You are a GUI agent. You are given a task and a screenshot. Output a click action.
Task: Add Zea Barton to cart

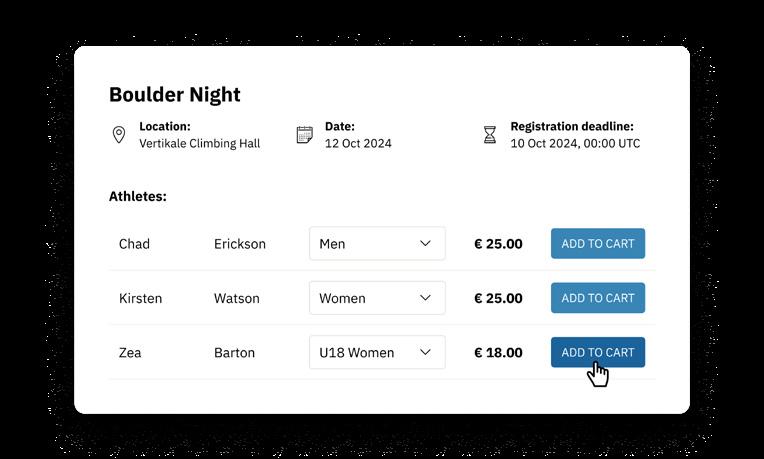(x=597, y=352)
